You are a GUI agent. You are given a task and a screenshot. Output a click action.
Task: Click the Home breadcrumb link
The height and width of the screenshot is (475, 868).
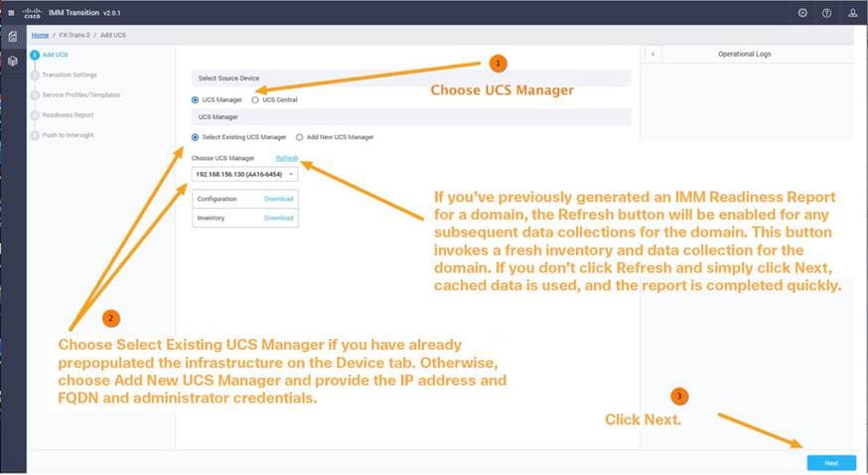pyautogui.click(x=40, y=35)
